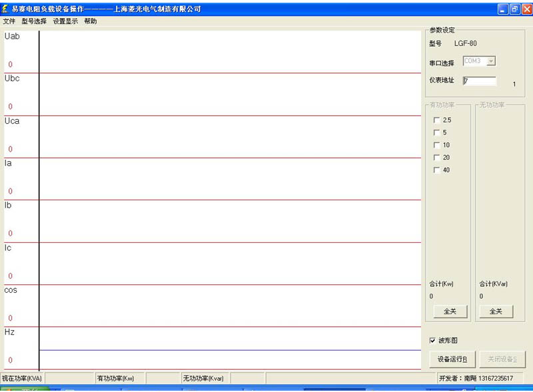Uncheck the 波形图 checkbox
The height and width of the screenshot is (392, 533).
(x=433, y=341)
